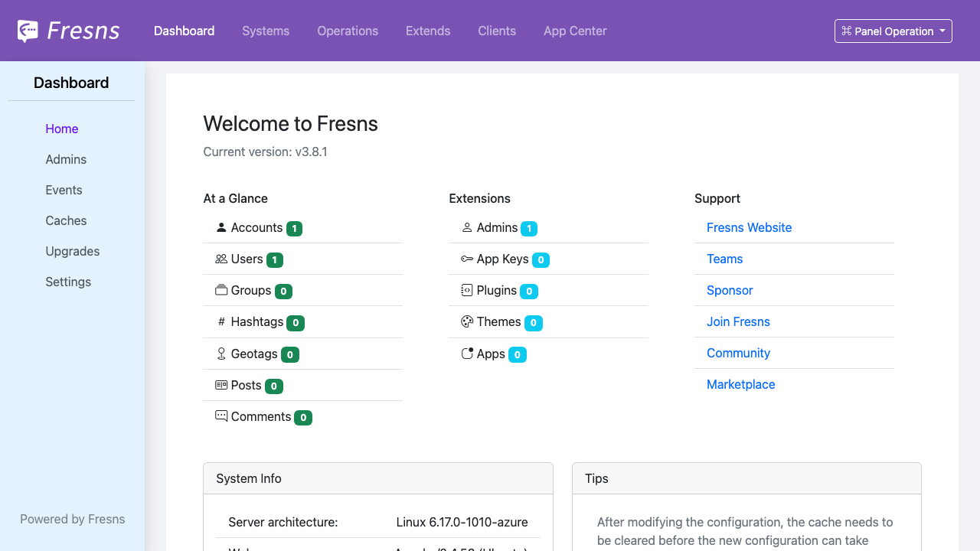Click the Groups count badge
980x551 pixels.
coord(283,291)
